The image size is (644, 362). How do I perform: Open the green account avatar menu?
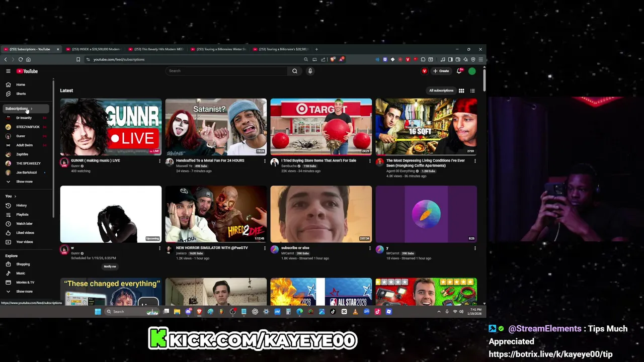click(472, 71)
